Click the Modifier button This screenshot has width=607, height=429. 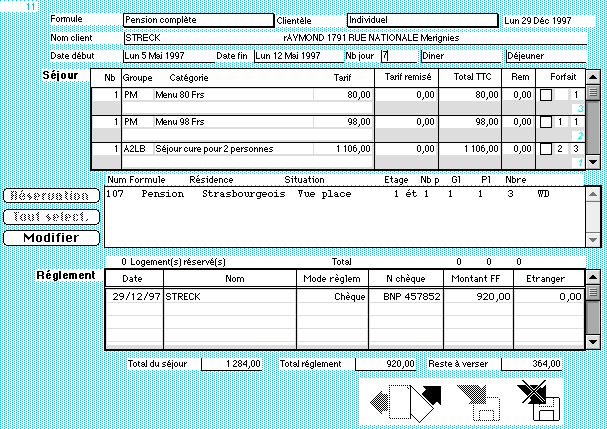click(51, 238)
